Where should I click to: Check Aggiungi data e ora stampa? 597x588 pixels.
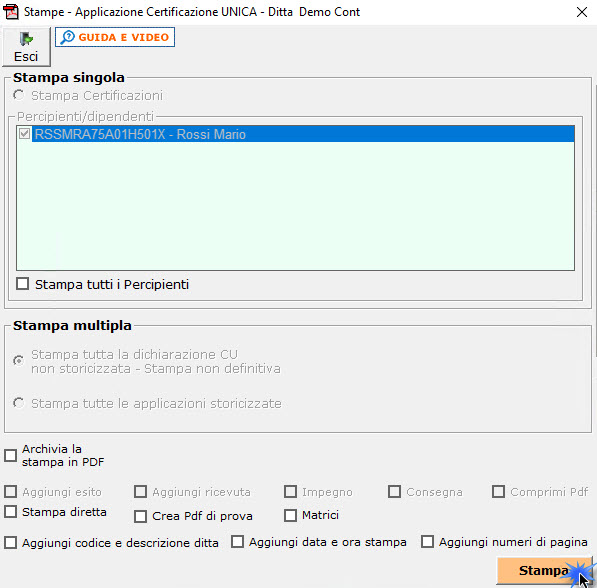(238, 542)
